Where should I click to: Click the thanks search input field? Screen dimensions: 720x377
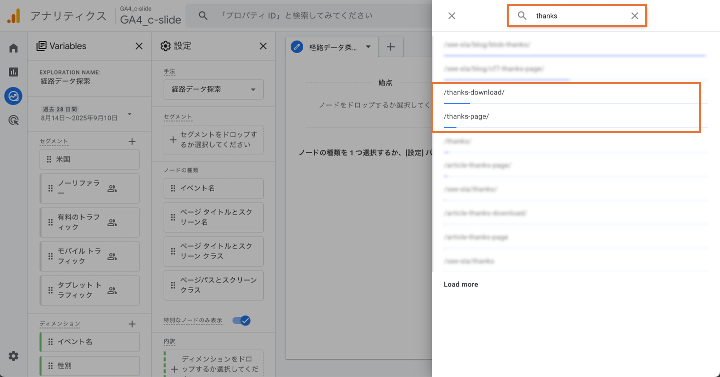577,16
